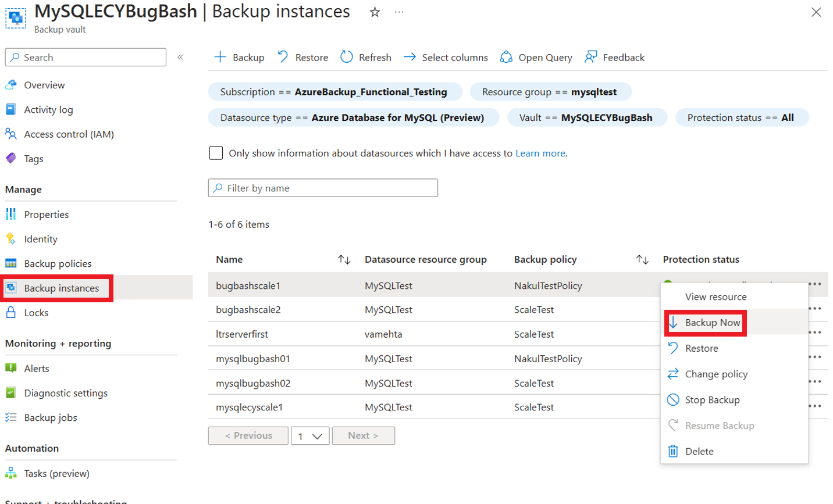Open the page number dropdown
The image size is (833, 504).
310,436
